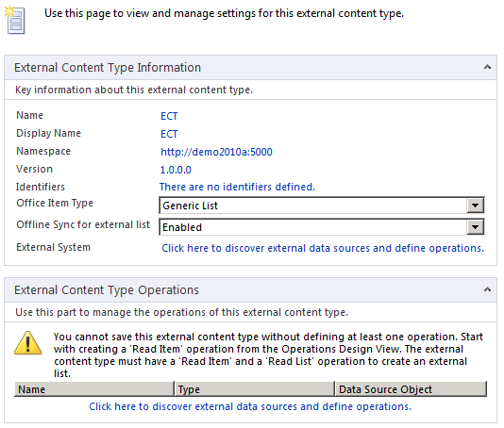Edit the namespace http://demo2010a:5000

click(216, 152)
